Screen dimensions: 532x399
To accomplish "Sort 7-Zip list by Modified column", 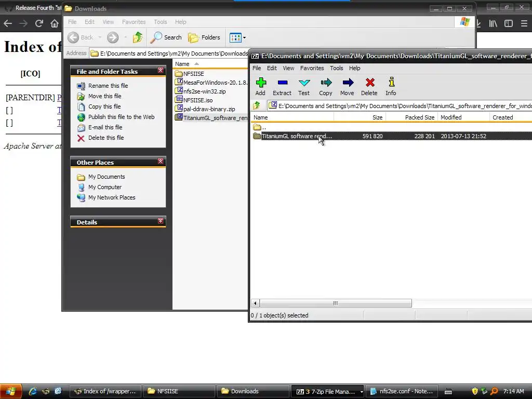I will tap(463, 117).
